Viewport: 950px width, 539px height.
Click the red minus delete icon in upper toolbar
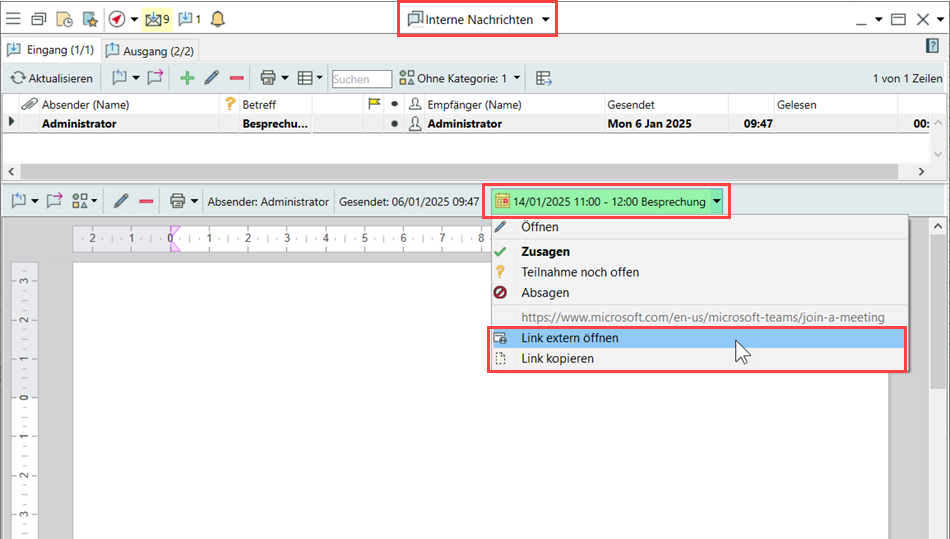[237, 78]
